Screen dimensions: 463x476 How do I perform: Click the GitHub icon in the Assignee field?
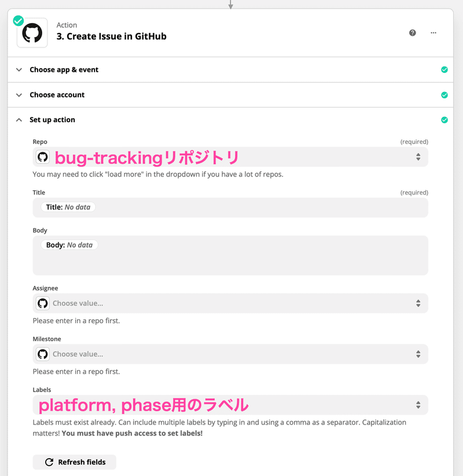point(42,303)
